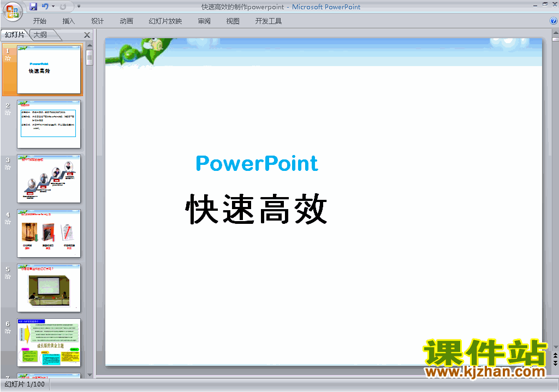Click thumbnail pane scroll up arrow
Screen dimensions: 559x392
point(90,45)
